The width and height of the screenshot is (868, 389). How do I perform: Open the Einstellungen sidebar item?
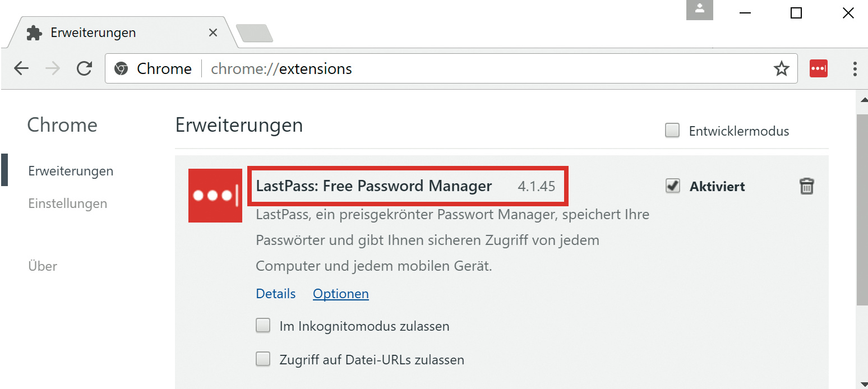click(67, 203)
